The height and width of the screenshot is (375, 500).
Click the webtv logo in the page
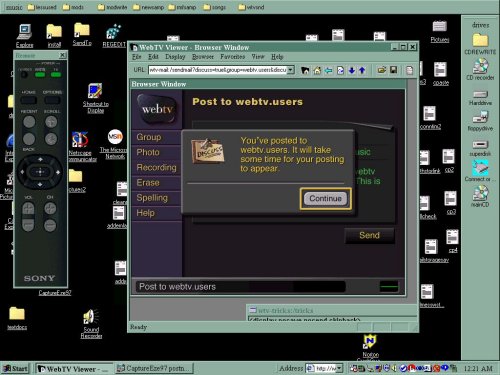(x=157, y=109)
